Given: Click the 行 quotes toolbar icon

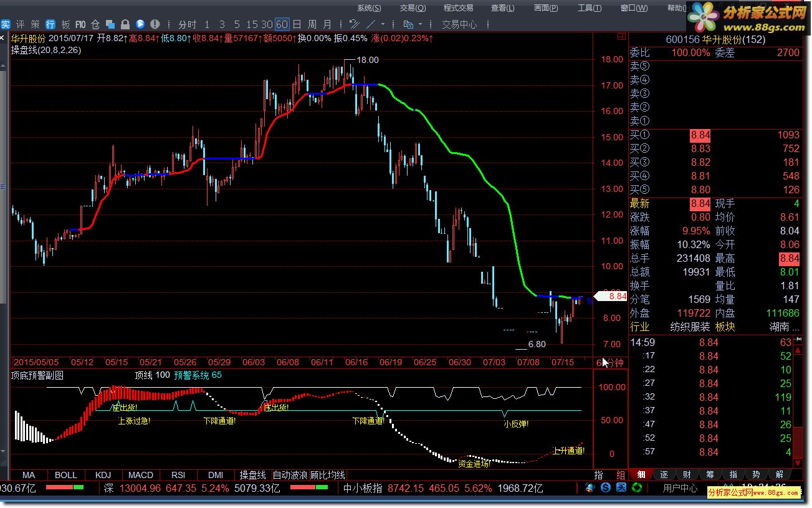Looking at the screenshot, I should pos(50,24).
